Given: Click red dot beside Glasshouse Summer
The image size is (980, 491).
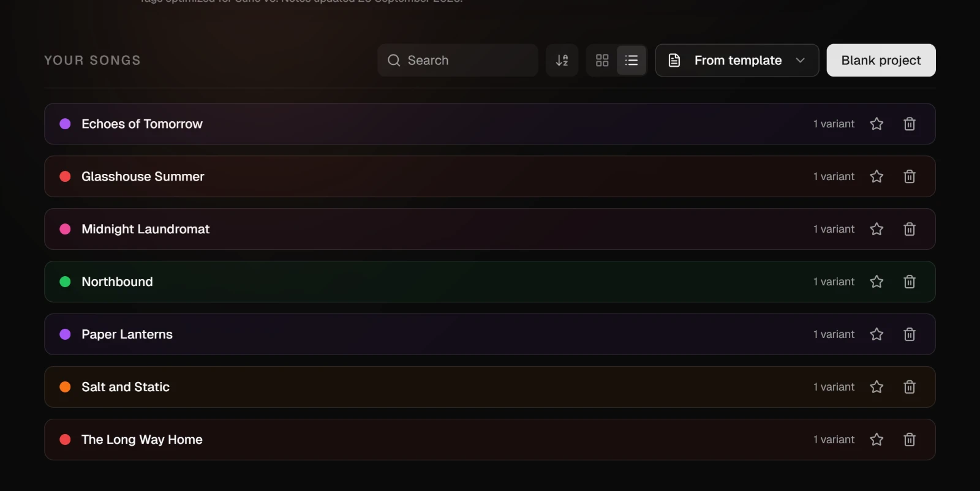Looking at the screenshot, I should [65, 176].
